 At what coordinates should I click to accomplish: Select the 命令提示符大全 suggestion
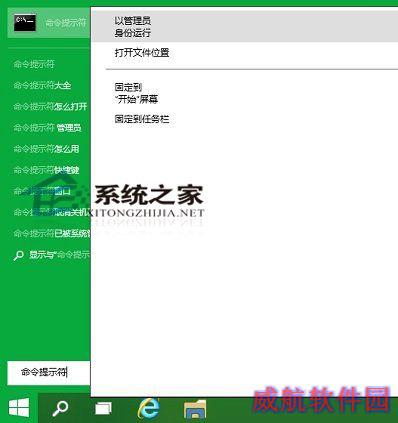(x=42, y=85)
